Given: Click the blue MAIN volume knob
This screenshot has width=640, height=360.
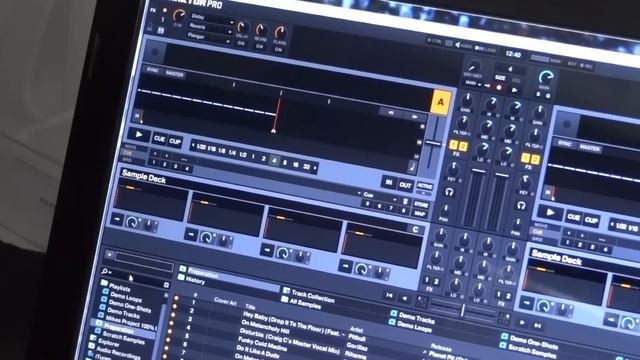Looking at the screenshot, I should tap(545, 78).
